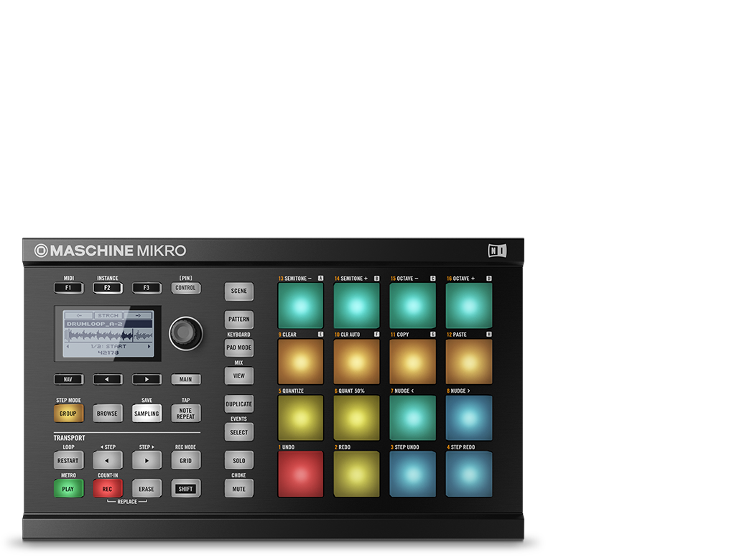Step backward with transport left arrow
The image size is (747, 560).
tap(107, 460)
